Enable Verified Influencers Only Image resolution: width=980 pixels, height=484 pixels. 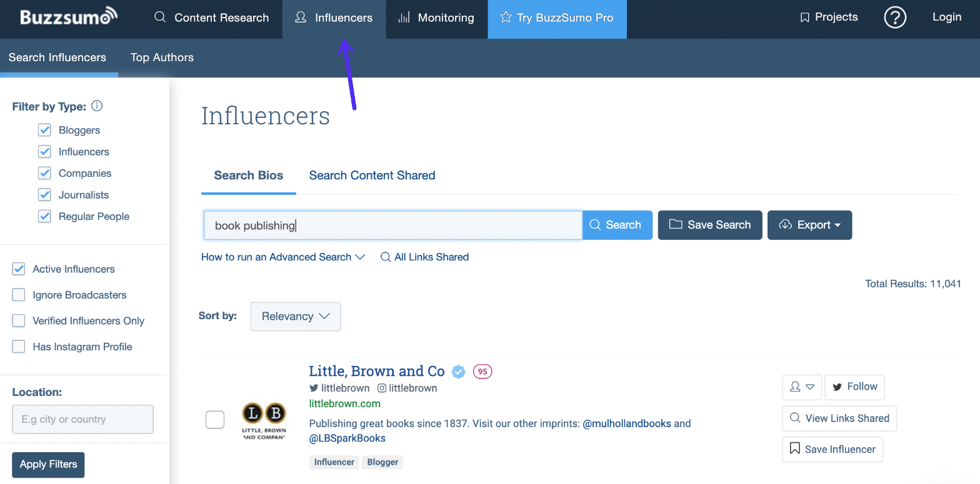click(19, 320)
